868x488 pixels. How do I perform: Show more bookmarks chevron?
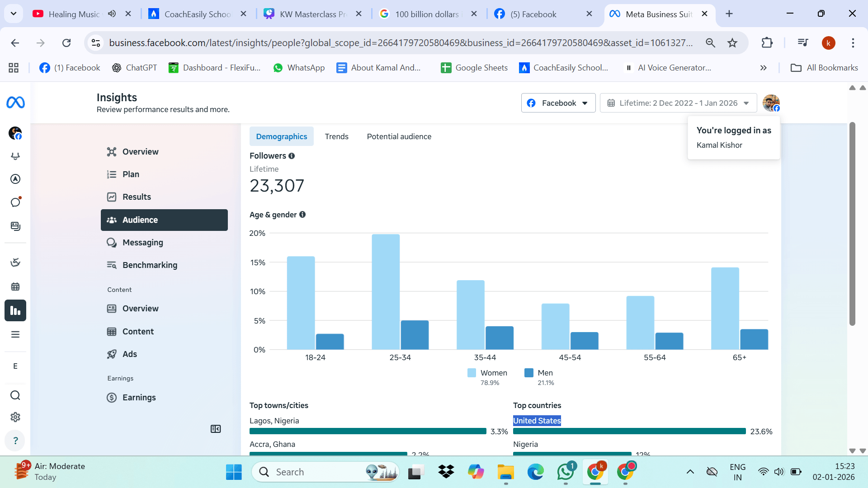tap(764, 68)
